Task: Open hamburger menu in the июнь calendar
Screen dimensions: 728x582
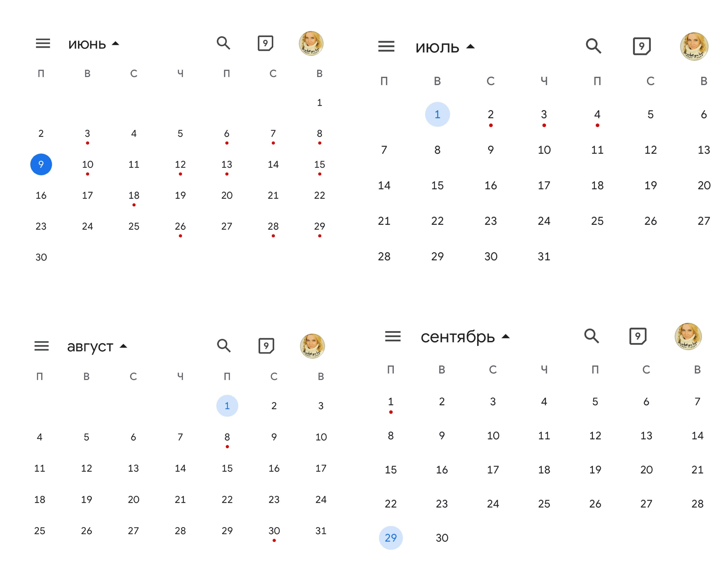Action: 43,43
